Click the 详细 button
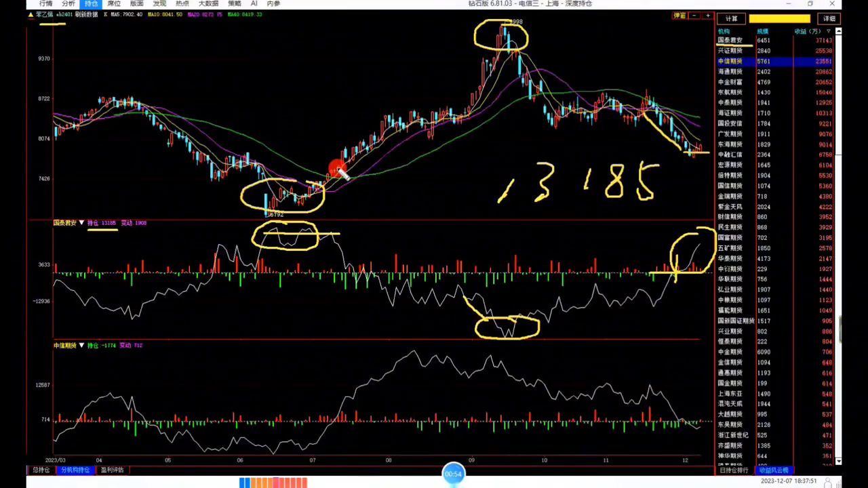 829,18
